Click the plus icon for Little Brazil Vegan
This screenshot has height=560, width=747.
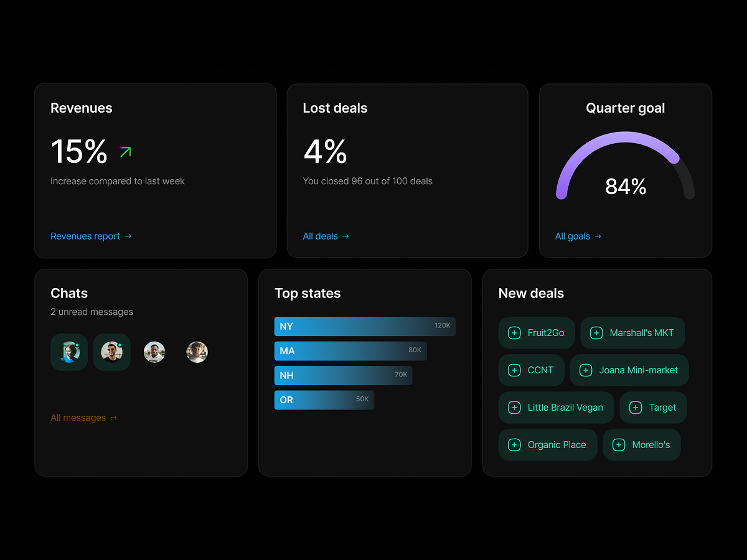point(514,408)
